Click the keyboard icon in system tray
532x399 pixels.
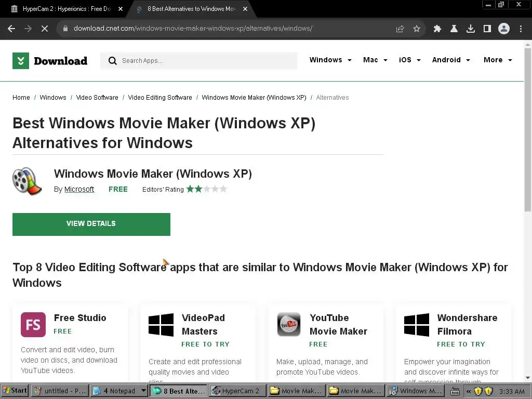[x=455, y=391]
